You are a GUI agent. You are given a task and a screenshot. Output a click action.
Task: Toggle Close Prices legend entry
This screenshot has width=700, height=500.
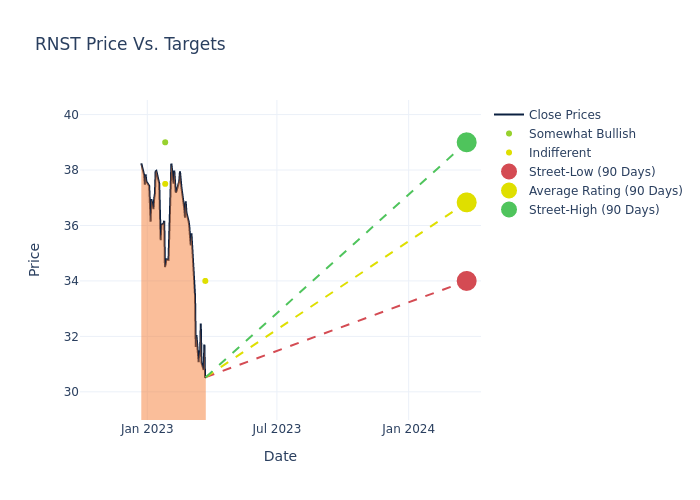[564, 115]
